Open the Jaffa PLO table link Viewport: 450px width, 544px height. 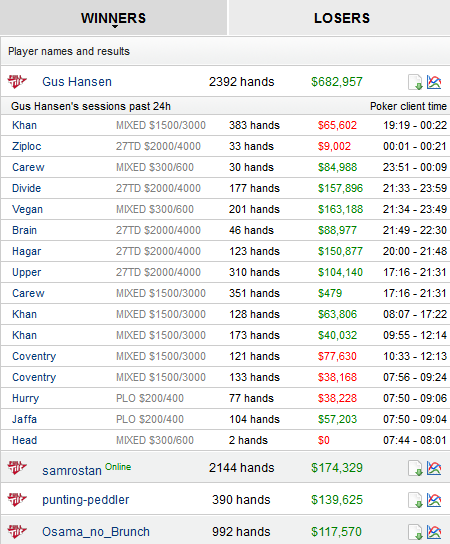click(x=24, y=419)
